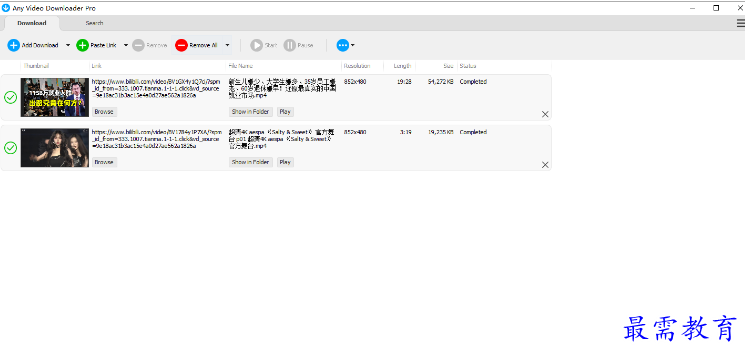Click the size value of the 19:28 video

[440, 82]
